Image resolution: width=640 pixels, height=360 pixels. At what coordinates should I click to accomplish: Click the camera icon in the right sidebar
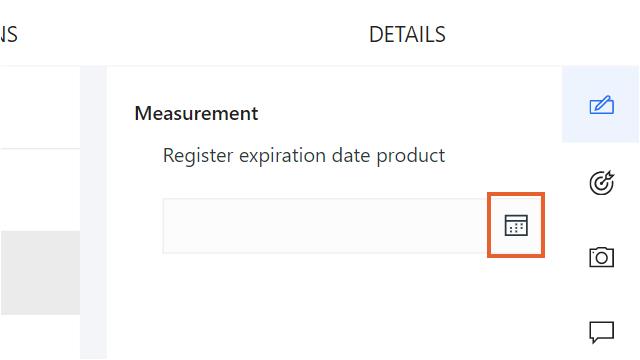tap(601, 257)
